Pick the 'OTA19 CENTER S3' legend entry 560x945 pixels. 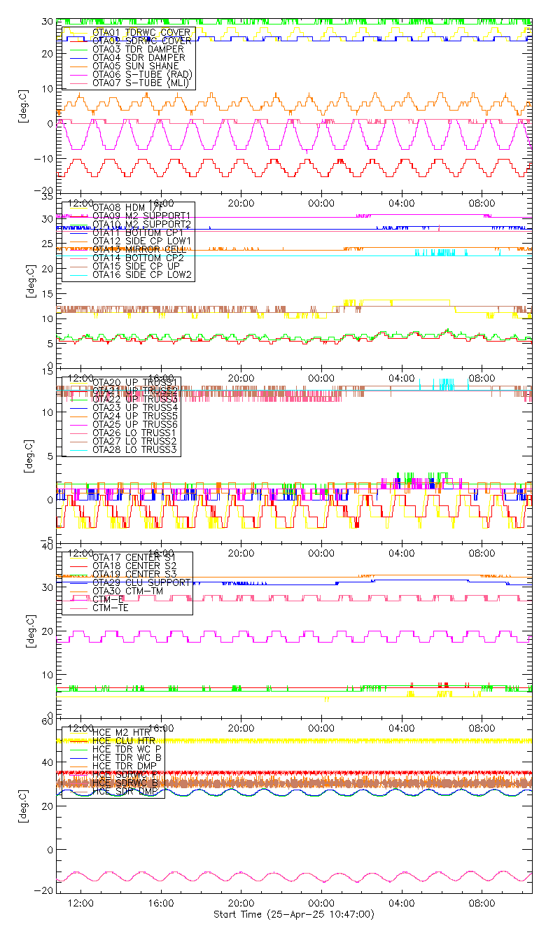click(134, 574)
